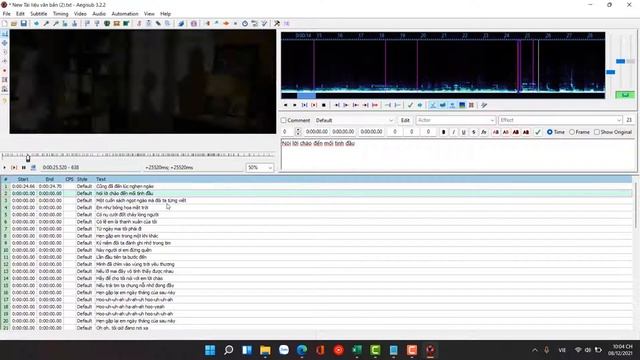
Task: Click the layer number input field
Action: (x=287, y=132)
